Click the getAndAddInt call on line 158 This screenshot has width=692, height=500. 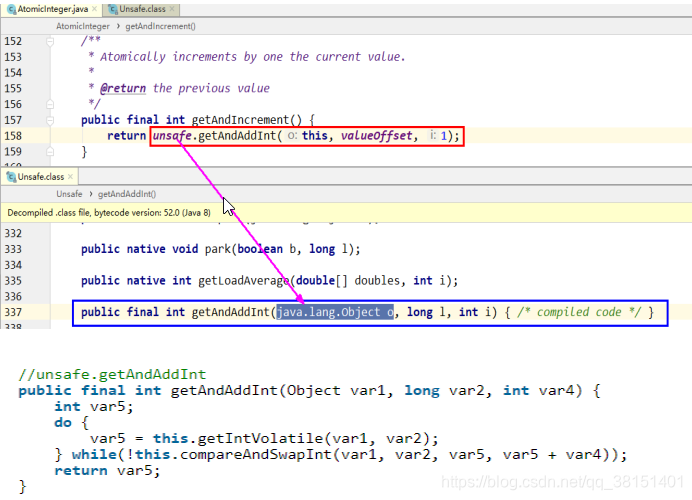[x=237, y=135]
